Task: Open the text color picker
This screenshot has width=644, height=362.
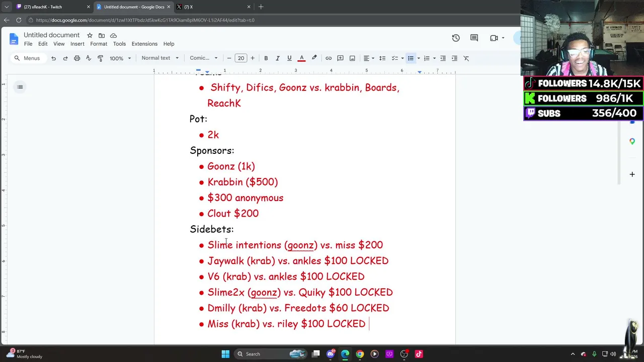Action: click(x=302, y=58)
